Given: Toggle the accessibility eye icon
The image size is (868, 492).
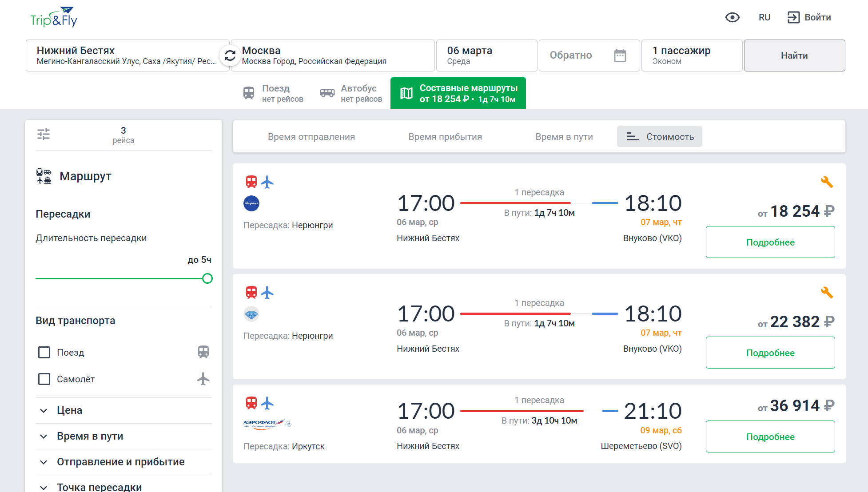Looking at the screenshot, I should (732, 17).
